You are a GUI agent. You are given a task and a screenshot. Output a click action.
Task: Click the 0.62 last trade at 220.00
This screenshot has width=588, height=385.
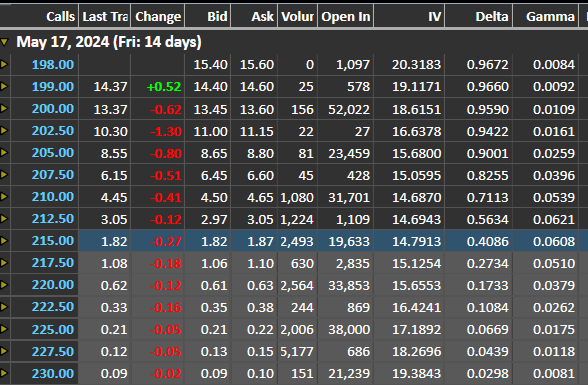click(x=114, y=286)
